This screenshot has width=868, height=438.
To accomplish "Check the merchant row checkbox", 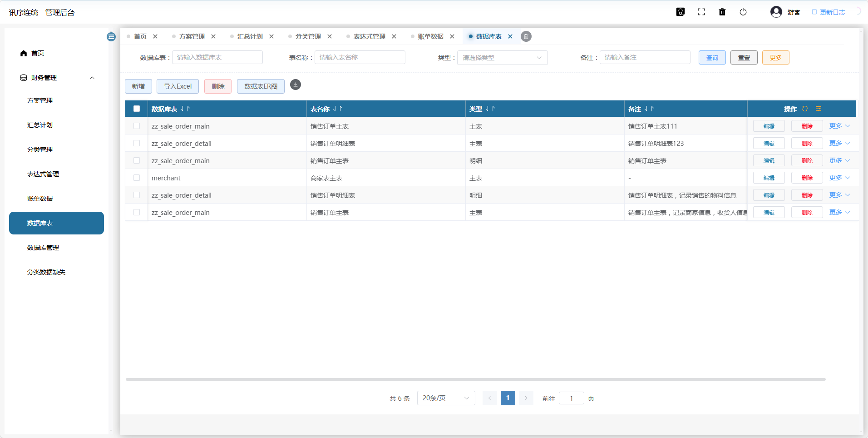I will point(137,178).
